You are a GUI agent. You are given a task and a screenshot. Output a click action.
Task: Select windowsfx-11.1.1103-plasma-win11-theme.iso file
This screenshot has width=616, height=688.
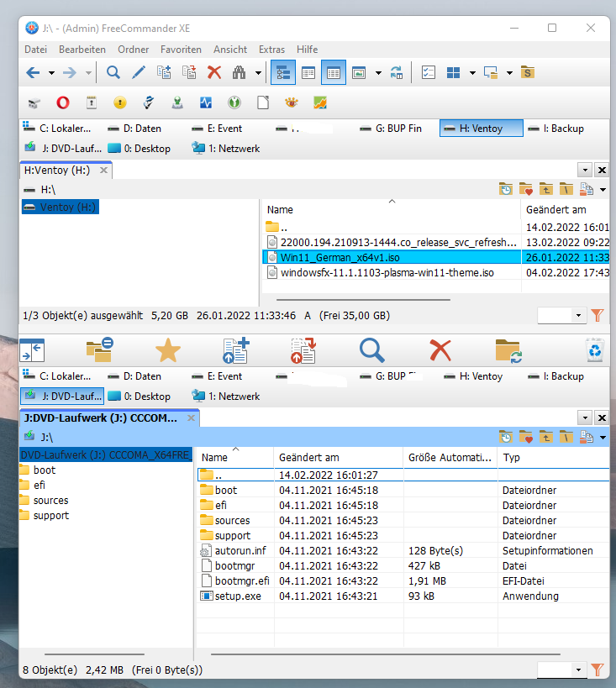pyautogui.click(x=387, y=273)
